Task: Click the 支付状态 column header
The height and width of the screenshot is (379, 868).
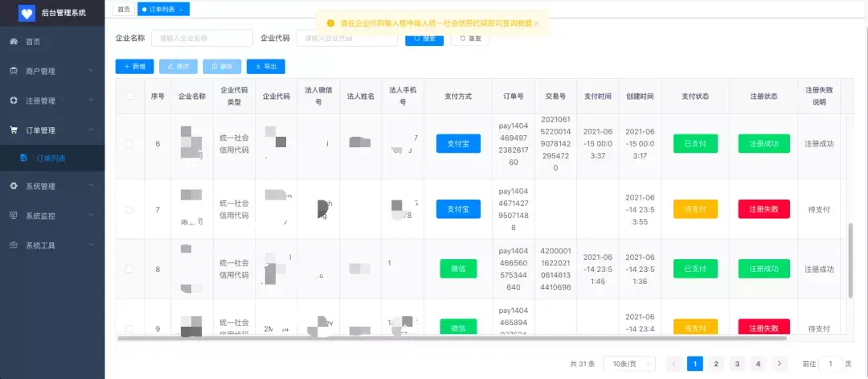Action: (x=695, y=96)
